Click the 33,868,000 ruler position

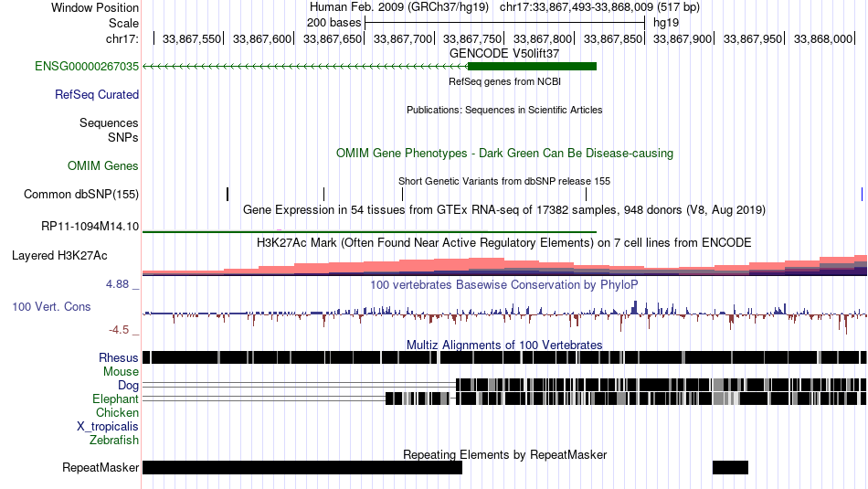tap(823, 39)
